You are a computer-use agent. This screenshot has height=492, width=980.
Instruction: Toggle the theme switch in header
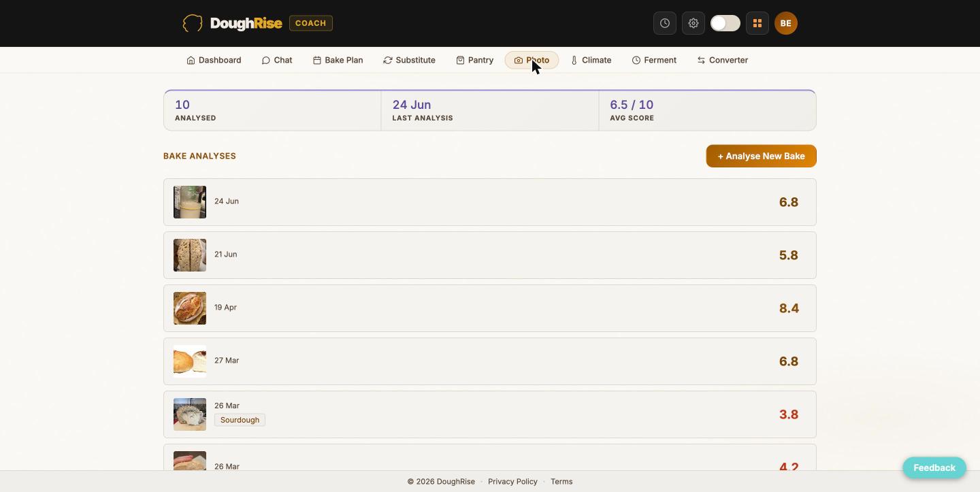click(725, 23)
